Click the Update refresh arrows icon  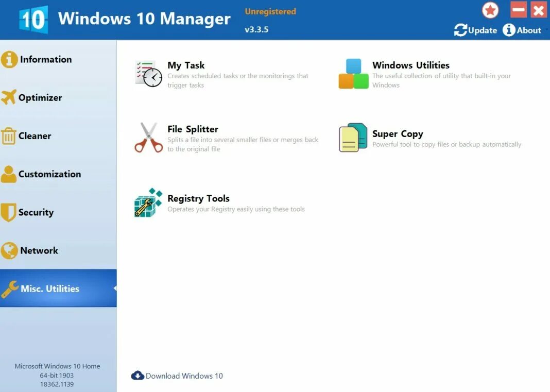460,30
